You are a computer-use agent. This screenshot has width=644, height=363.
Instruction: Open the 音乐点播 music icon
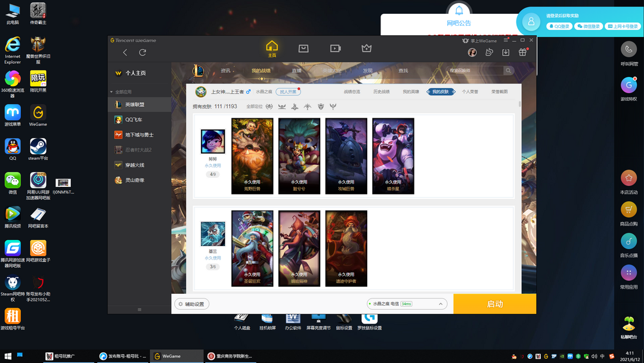click(629, 241)
